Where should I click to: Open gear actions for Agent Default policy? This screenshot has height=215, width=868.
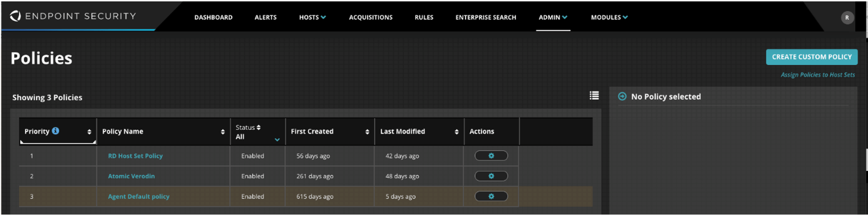pyautogui.click(x=491, y=196)
